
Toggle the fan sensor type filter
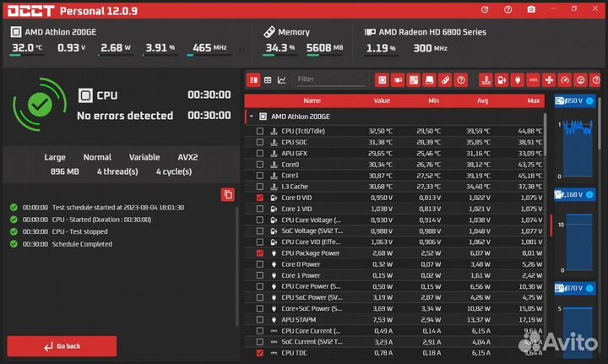[x=549, y=80]
